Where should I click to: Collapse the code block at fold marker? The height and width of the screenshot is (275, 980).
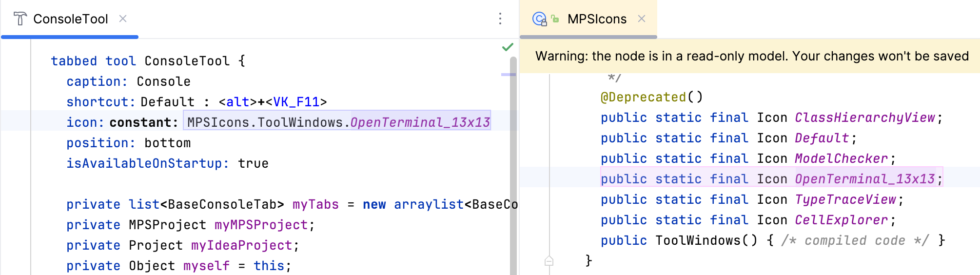(549, 261)
